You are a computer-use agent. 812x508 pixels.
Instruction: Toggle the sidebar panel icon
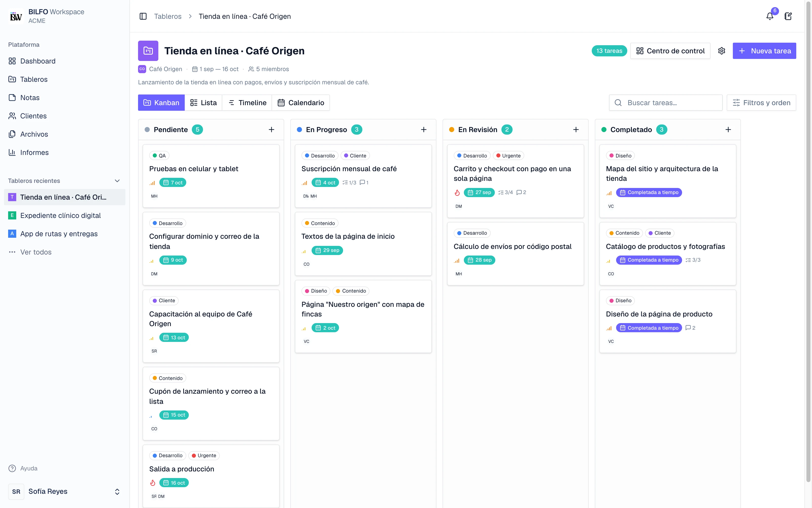(x=143, y=16)
